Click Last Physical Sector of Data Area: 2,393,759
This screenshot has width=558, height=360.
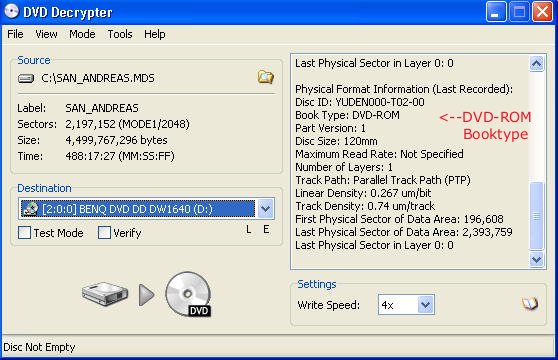[x=404, y=232]
